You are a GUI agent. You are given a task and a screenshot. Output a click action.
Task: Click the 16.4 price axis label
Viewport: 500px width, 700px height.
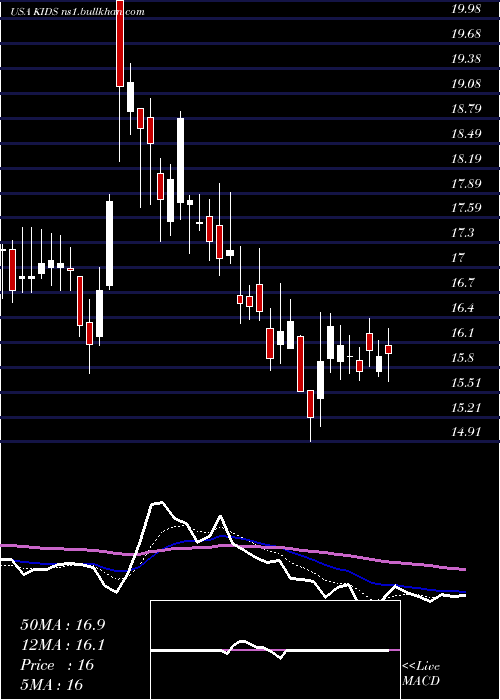point(462,308)
